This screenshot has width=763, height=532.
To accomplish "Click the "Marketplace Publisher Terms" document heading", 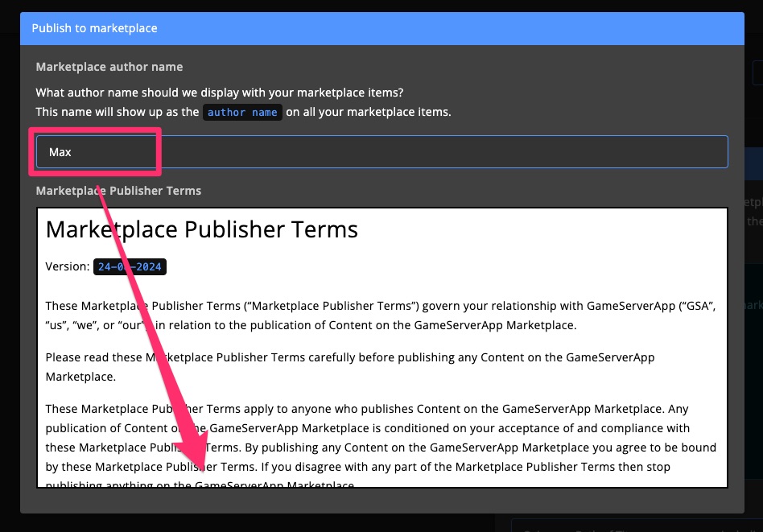I will [x=202, y=229].
